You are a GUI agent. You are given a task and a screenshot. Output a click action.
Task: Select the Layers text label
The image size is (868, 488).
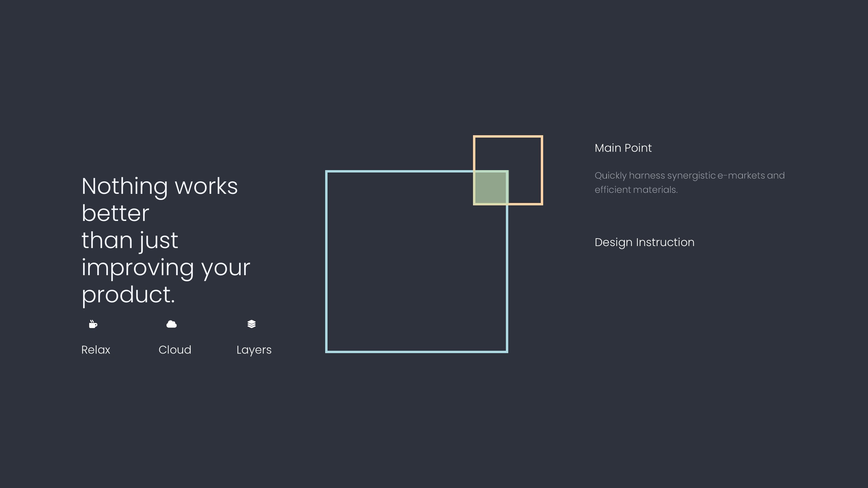pos(254,350)
